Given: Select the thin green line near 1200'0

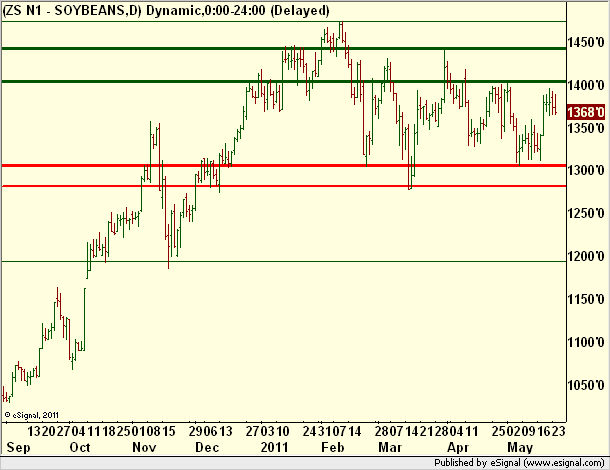Looking at the screenshot, I should pyautogui.click(x=284, y=261).
